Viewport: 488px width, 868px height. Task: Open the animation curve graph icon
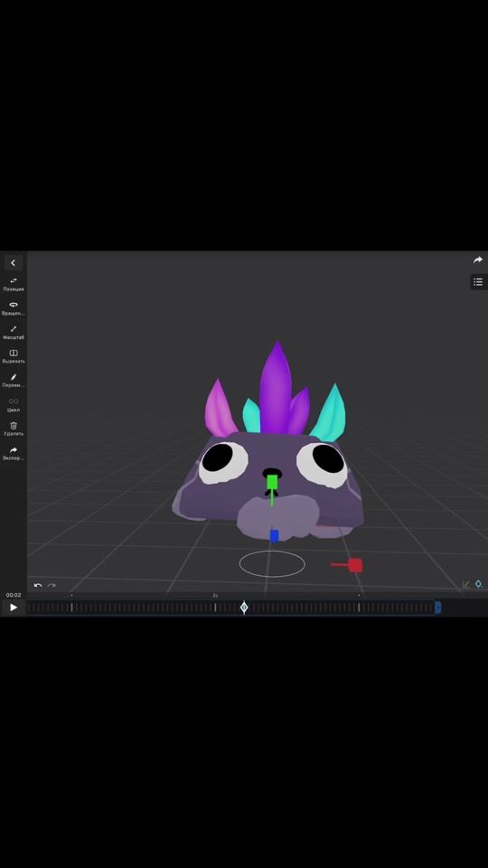tap(466, 584)
